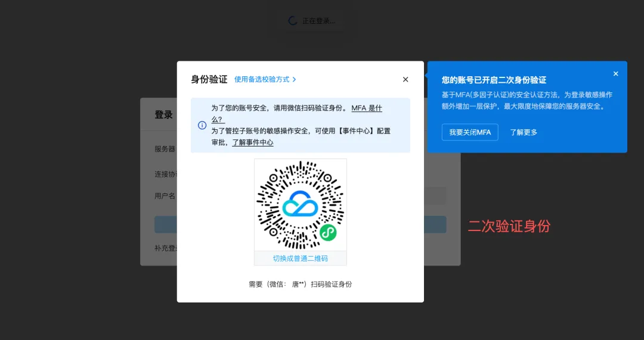Click 用户名 label in background login form
The height and width of the screenshot is (340, 644).
[x=165, y=196]
